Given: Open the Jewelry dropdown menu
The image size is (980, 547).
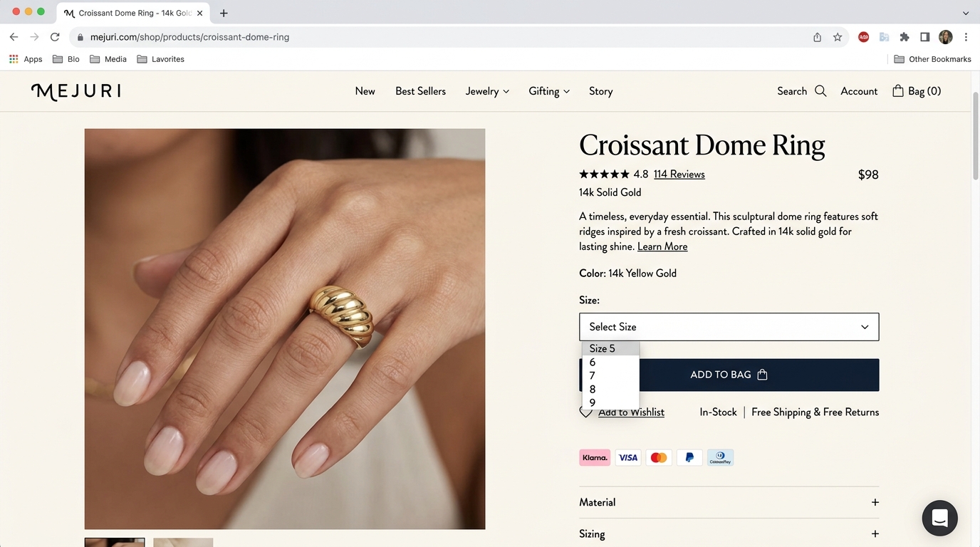Looking at the screenshot, I should (x=486, y=91).
